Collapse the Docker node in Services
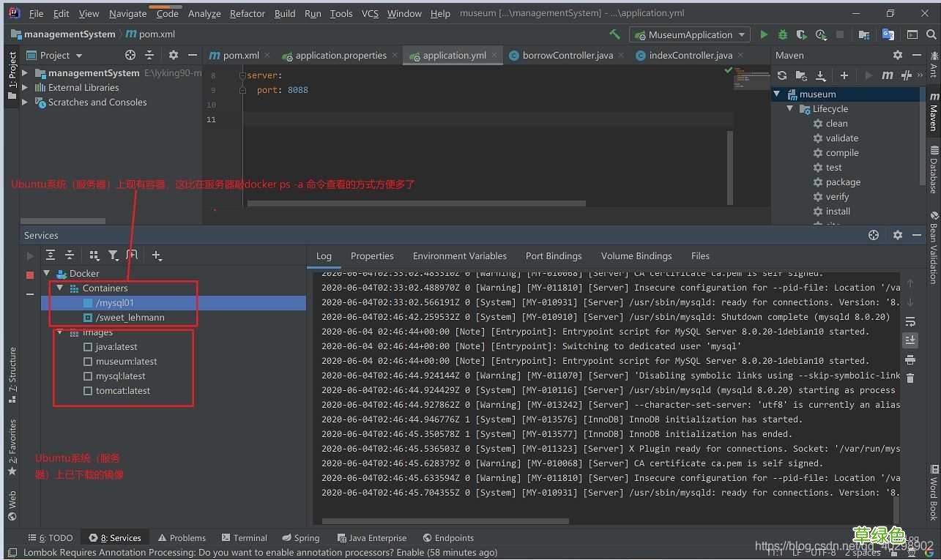941x560 pixels. [x=47, y=274]
